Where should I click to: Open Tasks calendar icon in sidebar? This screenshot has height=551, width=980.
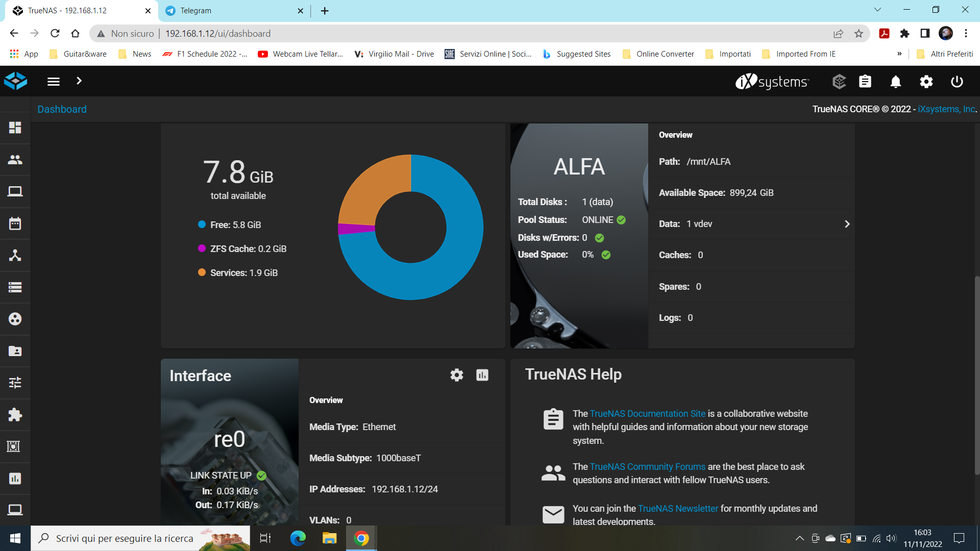tap(15, 223)
